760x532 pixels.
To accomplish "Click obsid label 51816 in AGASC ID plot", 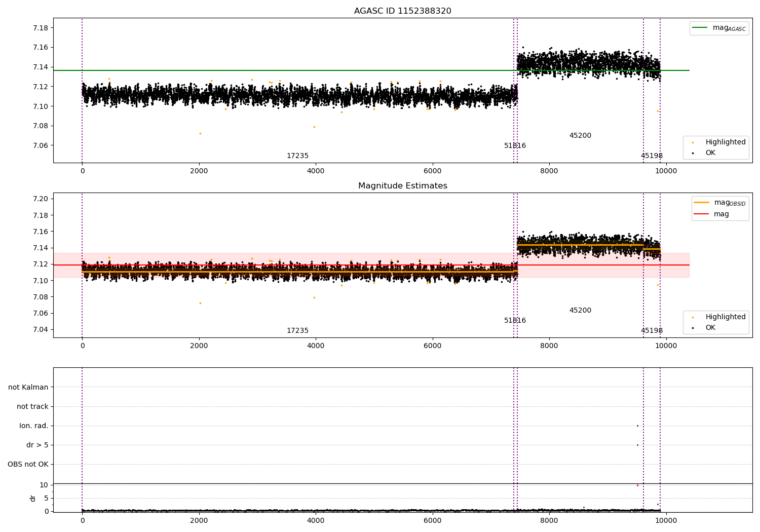I will pyautogui.click(x=515, y=146).
